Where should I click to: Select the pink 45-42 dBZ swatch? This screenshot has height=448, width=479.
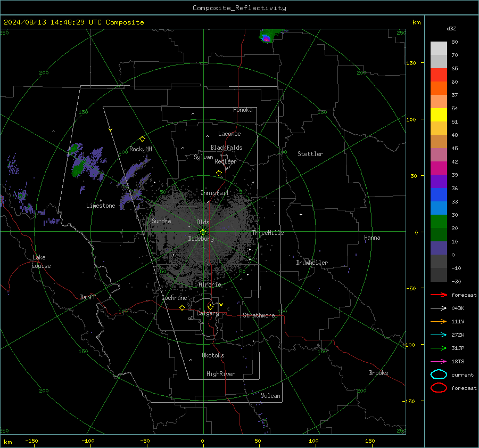[x=439, y=155]
